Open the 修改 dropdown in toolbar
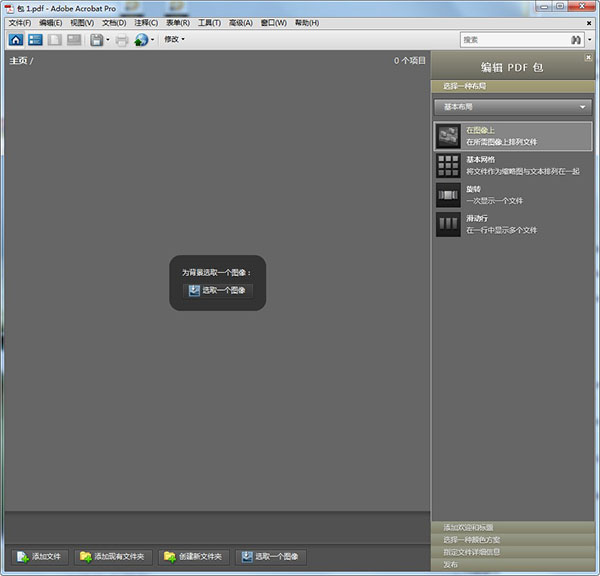Viewport: 600px width, 576px height. tap(175, 40)
